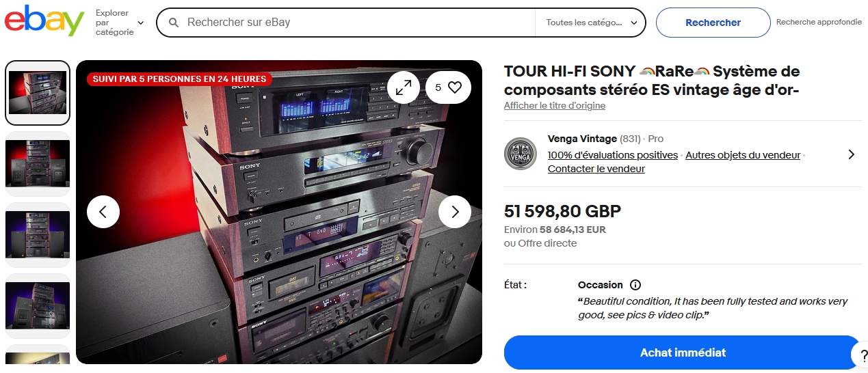Add item to watchlist with heart icon
This screenshot has width=868, height=373.
[x=448, y=87]
